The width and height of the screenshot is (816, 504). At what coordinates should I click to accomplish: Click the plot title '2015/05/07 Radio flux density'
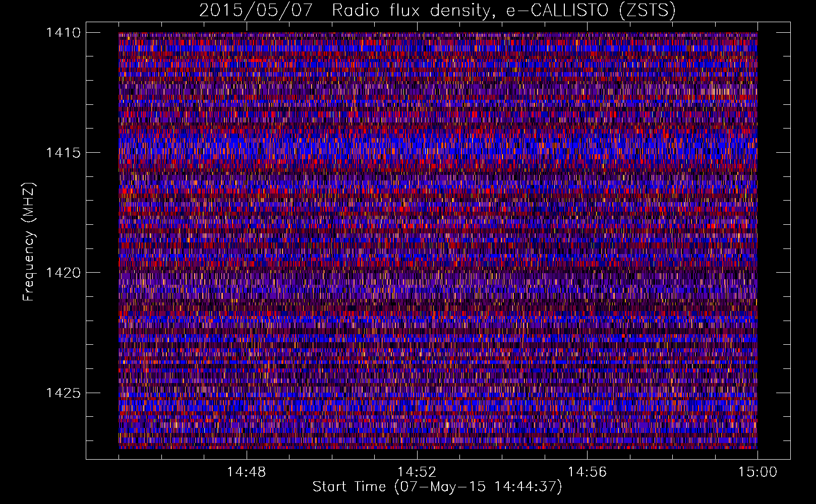coord(437,11)
